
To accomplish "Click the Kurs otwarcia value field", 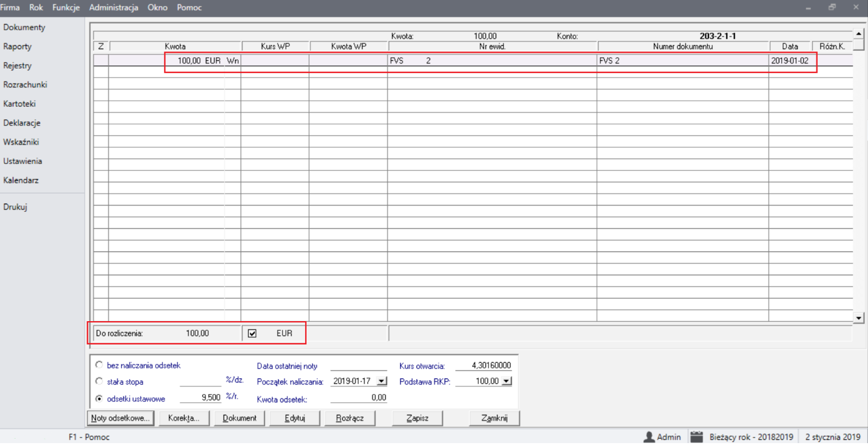I will pyautogui.click(x=484, y=366).
